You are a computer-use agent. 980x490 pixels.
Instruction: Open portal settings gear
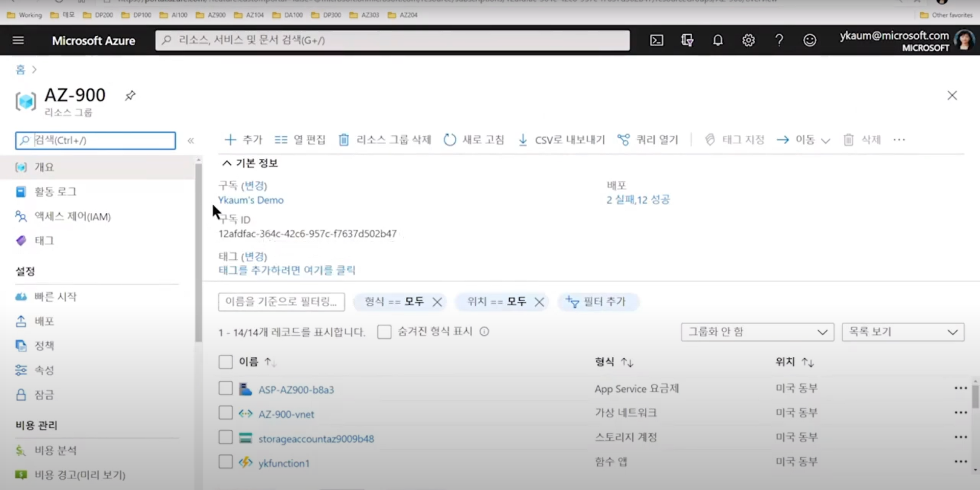[748, 40]
